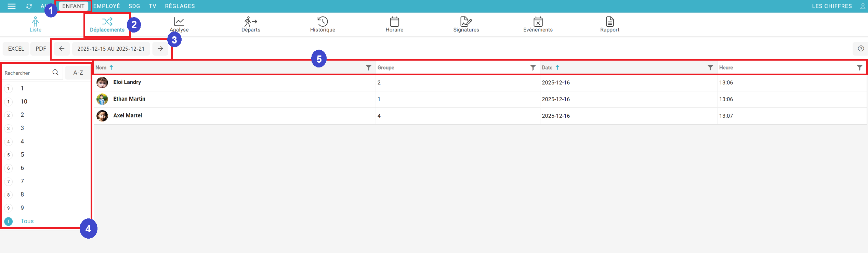
Task: Go to the next week arrow
Action: click(160, 49)
